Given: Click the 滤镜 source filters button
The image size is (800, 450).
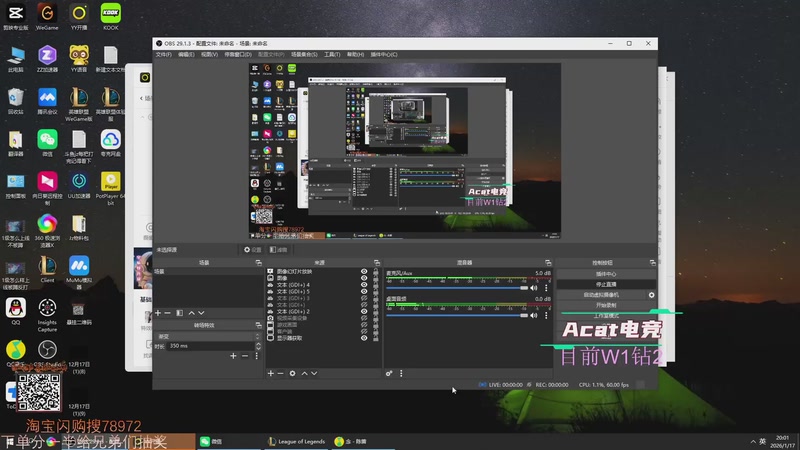Looking at the screenshot, I should pos(279,249).
